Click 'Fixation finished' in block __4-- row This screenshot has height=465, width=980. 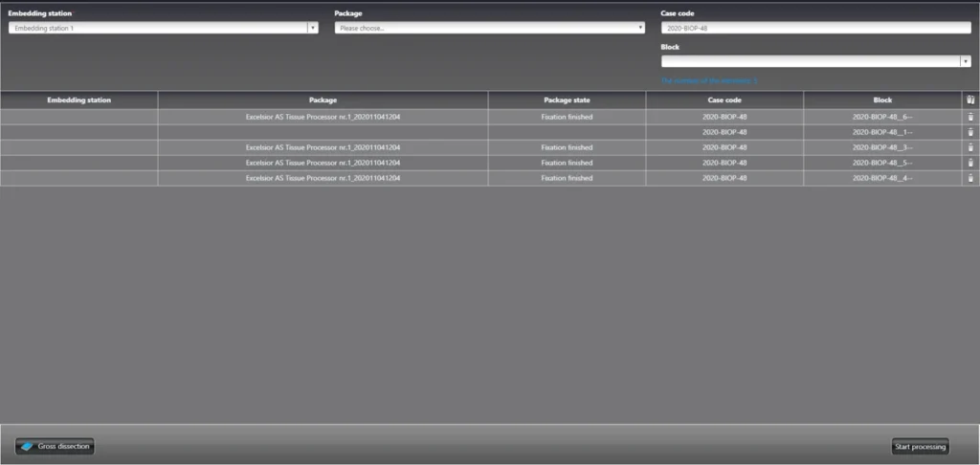click(x=567, y=178)
